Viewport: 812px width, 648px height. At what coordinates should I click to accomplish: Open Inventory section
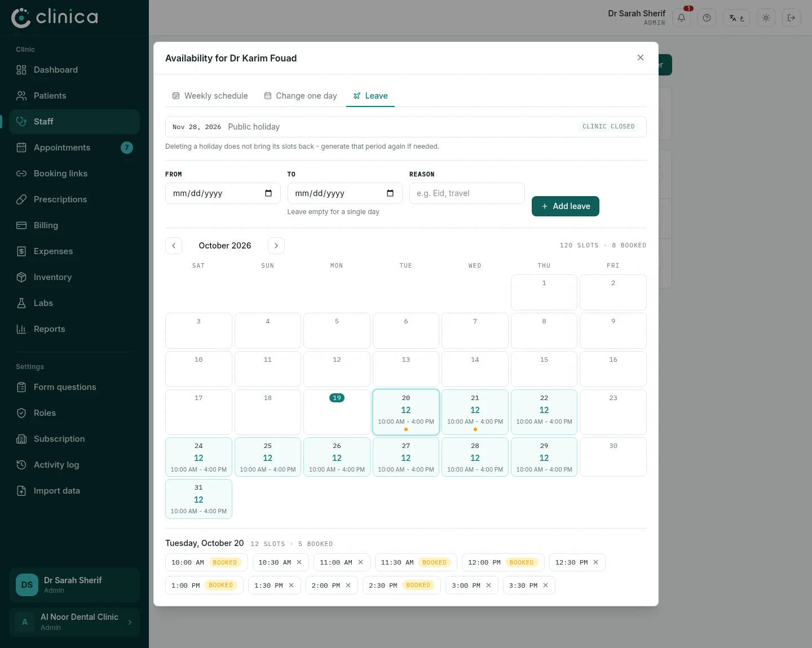coord(74,277)
